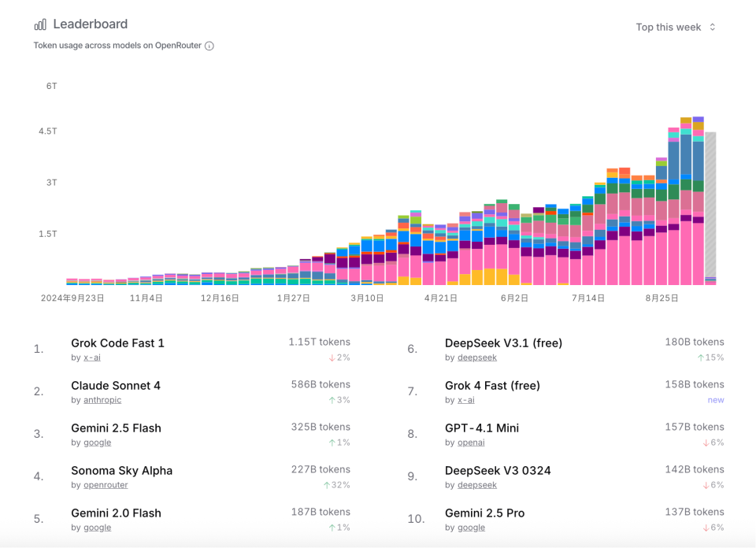Click the up-down chevron next to Top this week
Viewport: 756px width, 548px height.
tap(713, 27)
